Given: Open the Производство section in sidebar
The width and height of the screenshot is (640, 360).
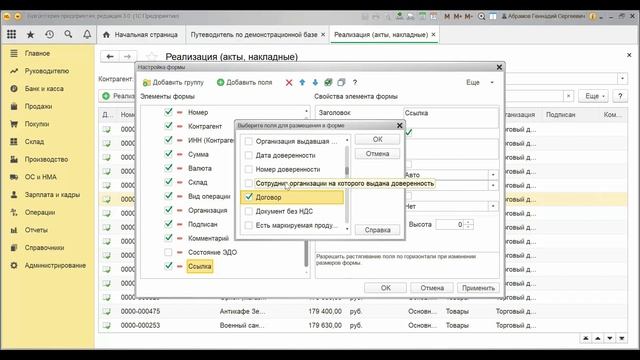Looking at the screenshot, I should coord(47,160).
